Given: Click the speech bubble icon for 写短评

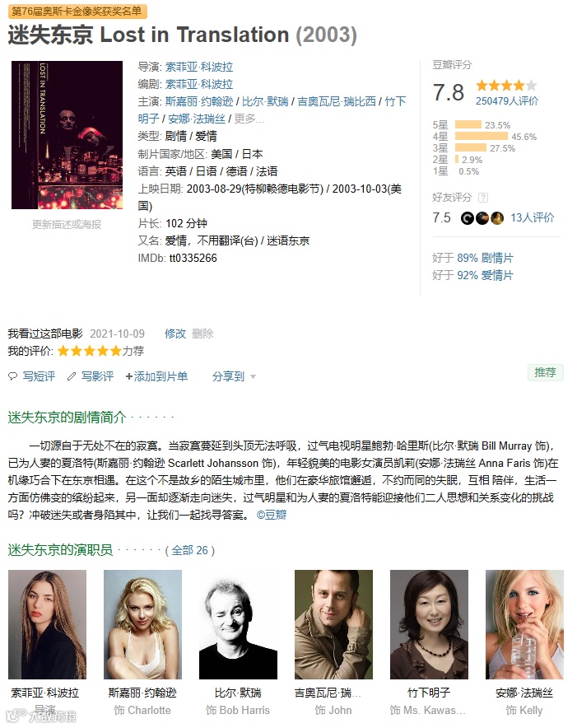Looking at the screenshot, I should point(13,376).
